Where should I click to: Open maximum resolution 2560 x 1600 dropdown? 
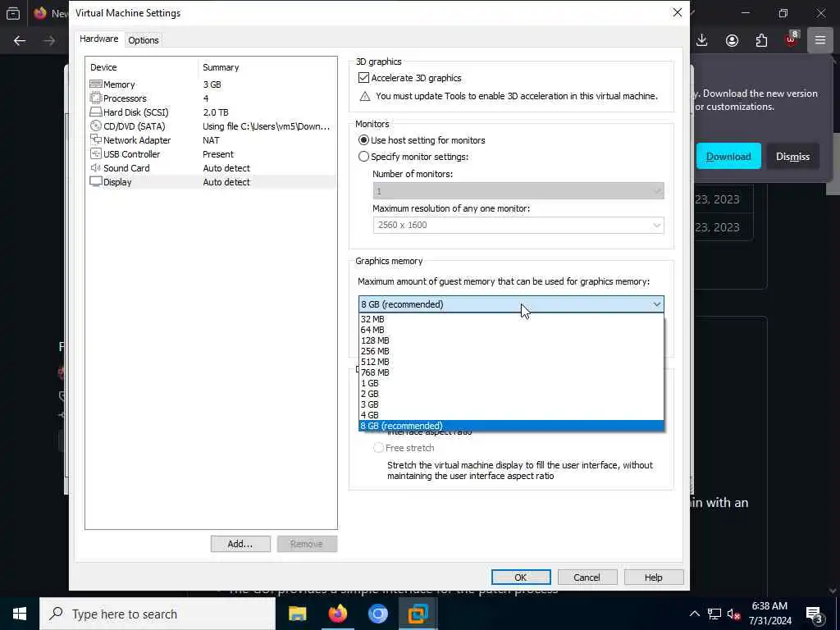[x=518, y=225]
